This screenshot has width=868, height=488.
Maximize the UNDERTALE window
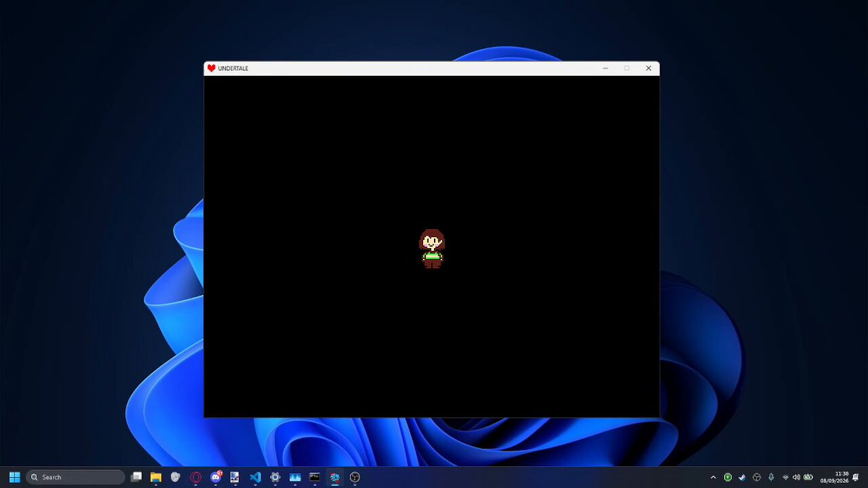click(x=627, y=68)
